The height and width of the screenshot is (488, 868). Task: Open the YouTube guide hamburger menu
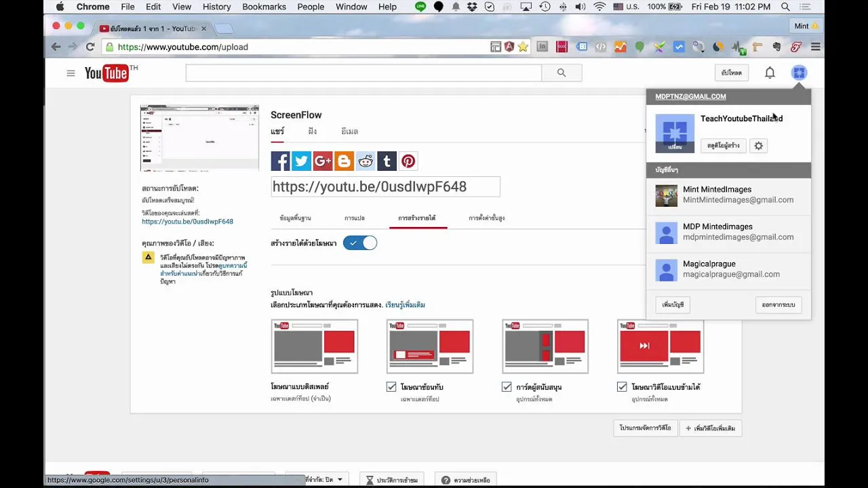pos(71,73)
